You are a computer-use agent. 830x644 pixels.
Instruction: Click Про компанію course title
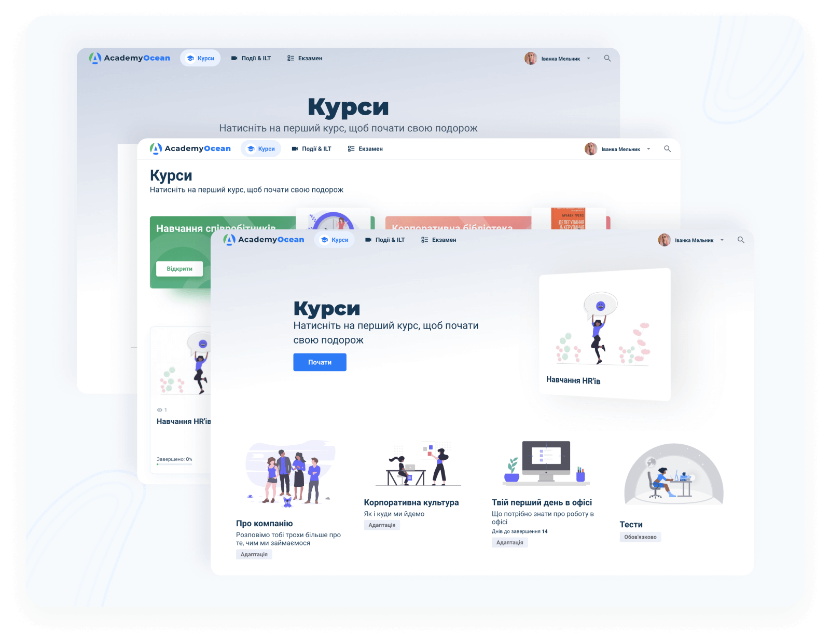tap(264, 524)
